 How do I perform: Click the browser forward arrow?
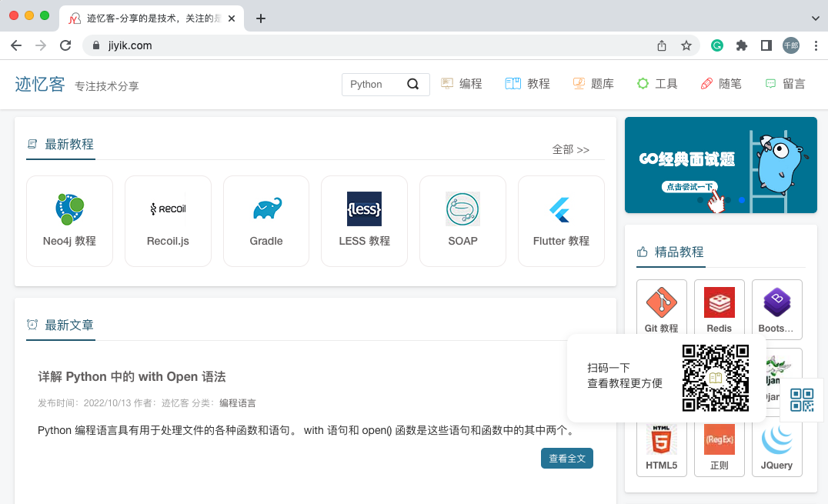tap(41, 45)
